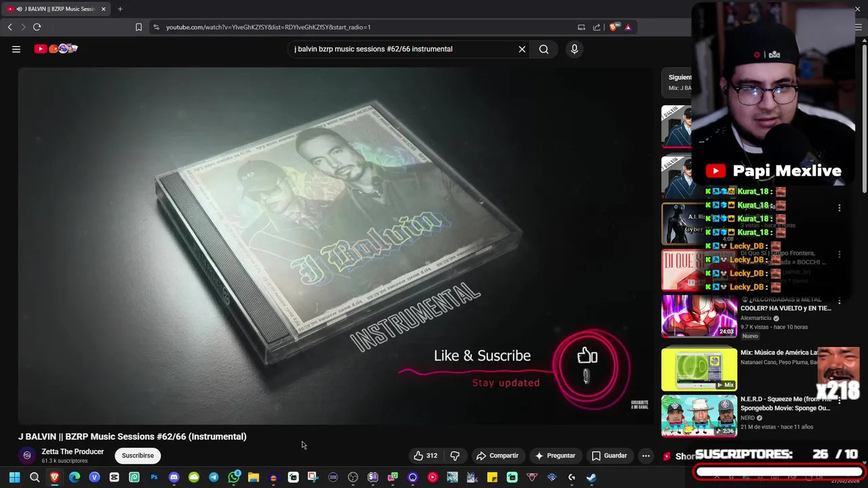The width and height of the screenshot is (868, 488).
Task: Open Zetta The Producer channel avatar
Action: pyautogui.click(x=27, y=455)
